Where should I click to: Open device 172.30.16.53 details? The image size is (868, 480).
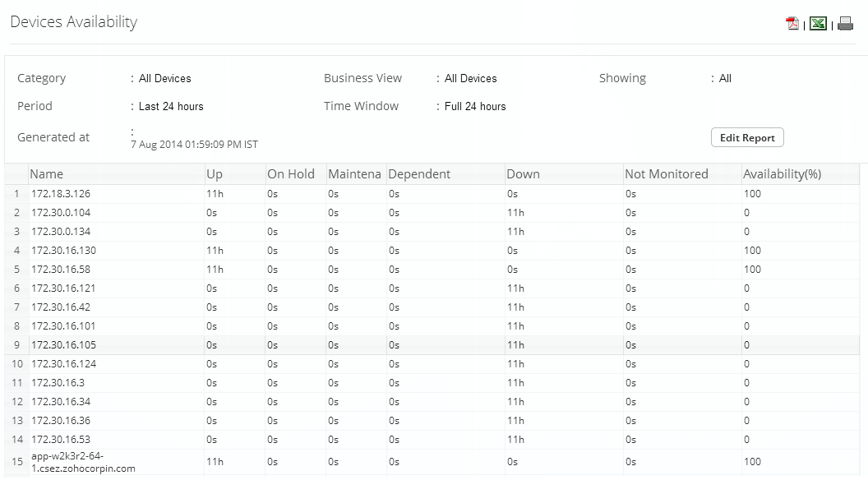61,440
